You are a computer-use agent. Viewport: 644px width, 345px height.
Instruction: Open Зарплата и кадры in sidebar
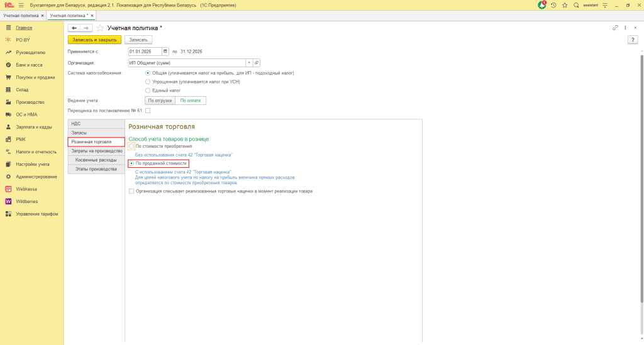pos(34,126)
